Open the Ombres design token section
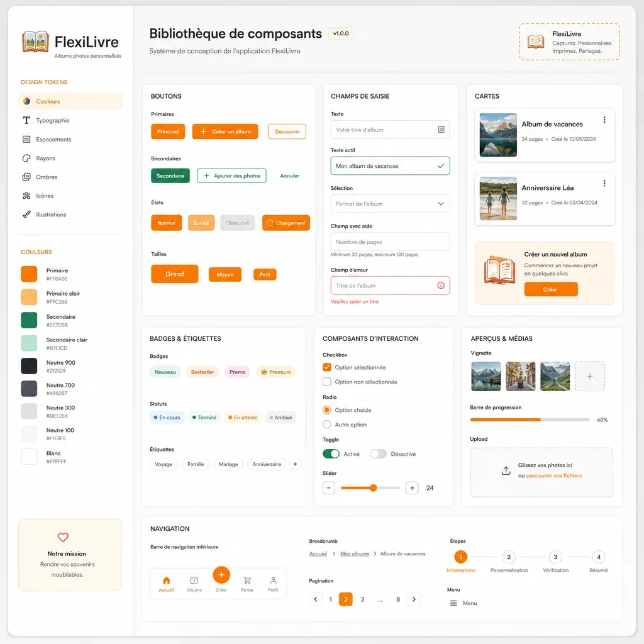This screenshot has width=644, height=644. pyautogui.click(x=70, y=177)
